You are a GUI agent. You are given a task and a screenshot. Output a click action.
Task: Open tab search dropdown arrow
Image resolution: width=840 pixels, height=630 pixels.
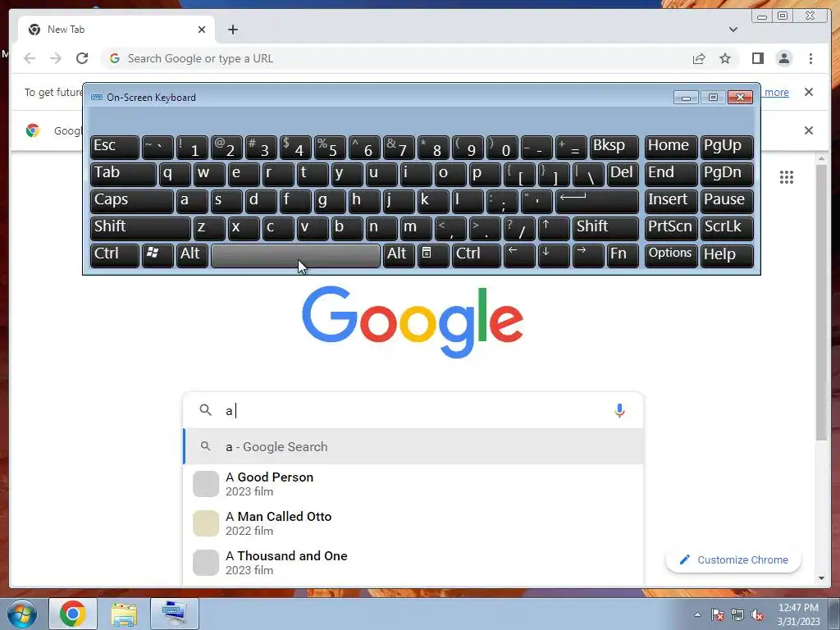pyautogui.click(x=733, y=30)
